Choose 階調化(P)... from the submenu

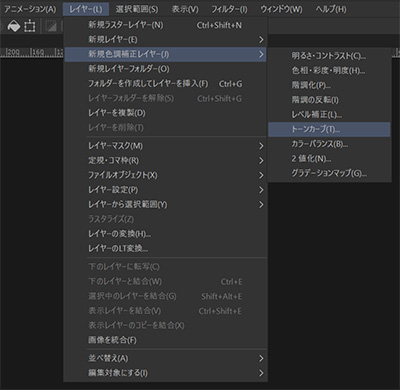click(x=329, y=85)
